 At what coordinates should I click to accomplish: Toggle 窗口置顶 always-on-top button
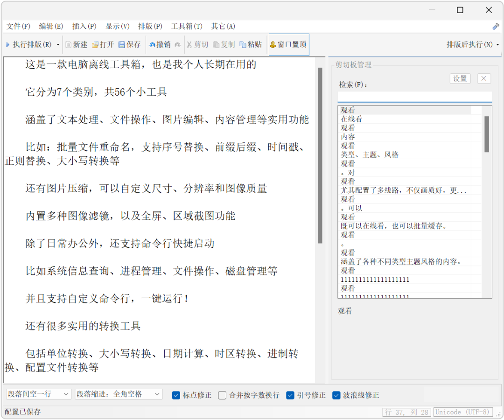pyautogui.click(x=289, y=45)
